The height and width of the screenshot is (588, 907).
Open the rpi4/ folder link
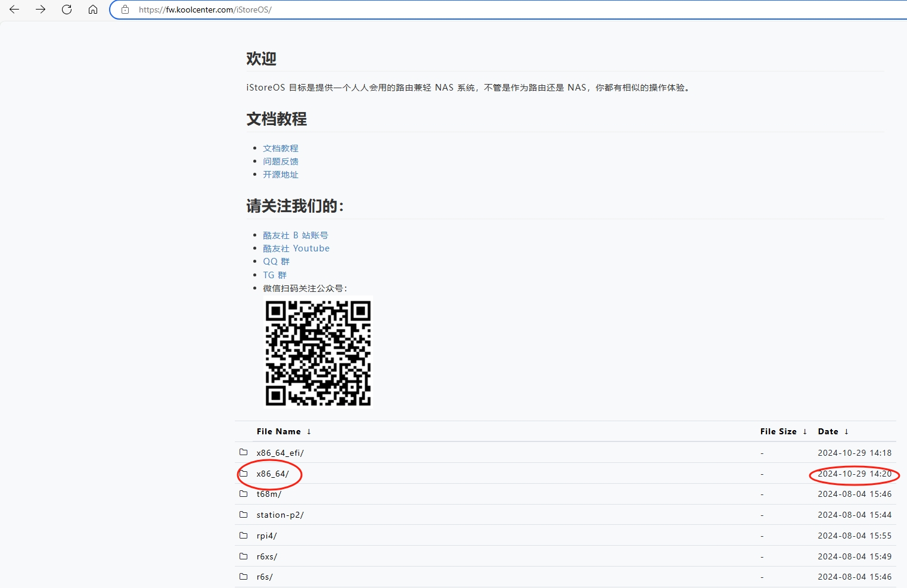[x=267, y=536]
